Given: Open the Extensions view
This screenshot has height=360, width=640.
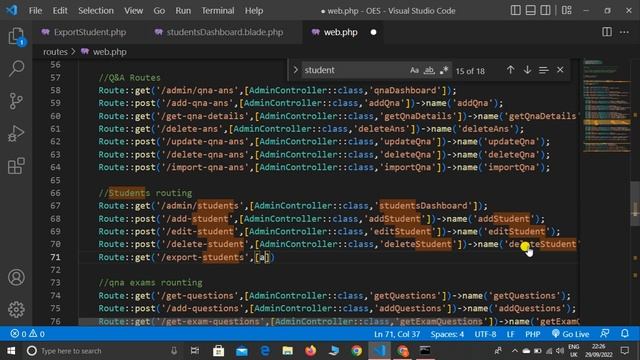Looking at the screenshot, I should click(16, 166).
